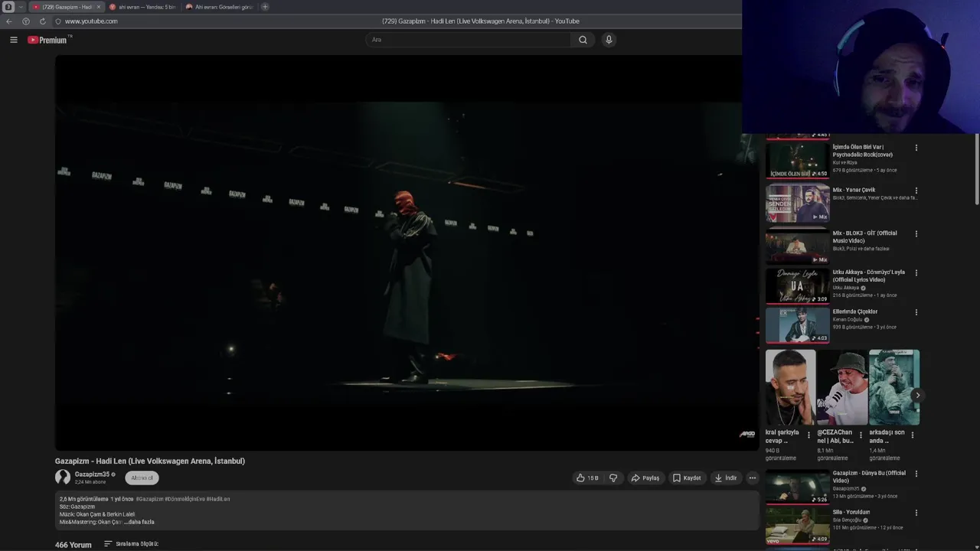Screen dimensions: 980x551
Task: Open Mix - Yener Çevik thumbnail
Action: (x=798, y=204)
